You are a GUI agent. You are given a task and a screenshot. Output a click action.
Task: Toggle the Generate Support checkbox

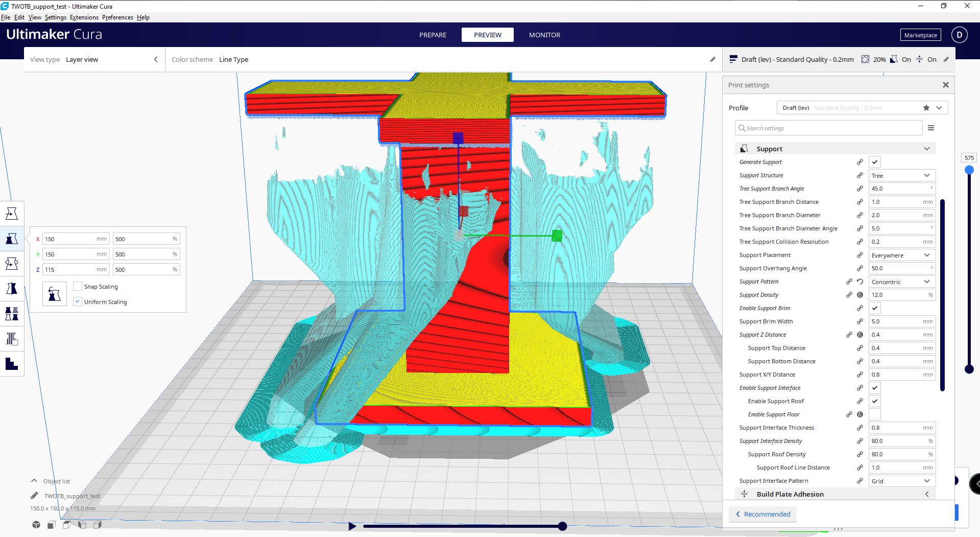tap(875, 162)
